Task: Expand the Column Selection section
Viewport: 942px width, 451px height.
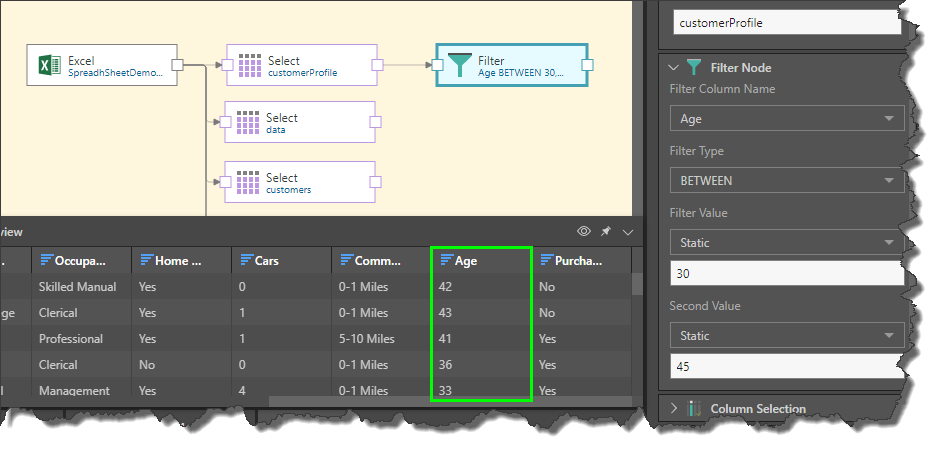Action: pos(673,408)
